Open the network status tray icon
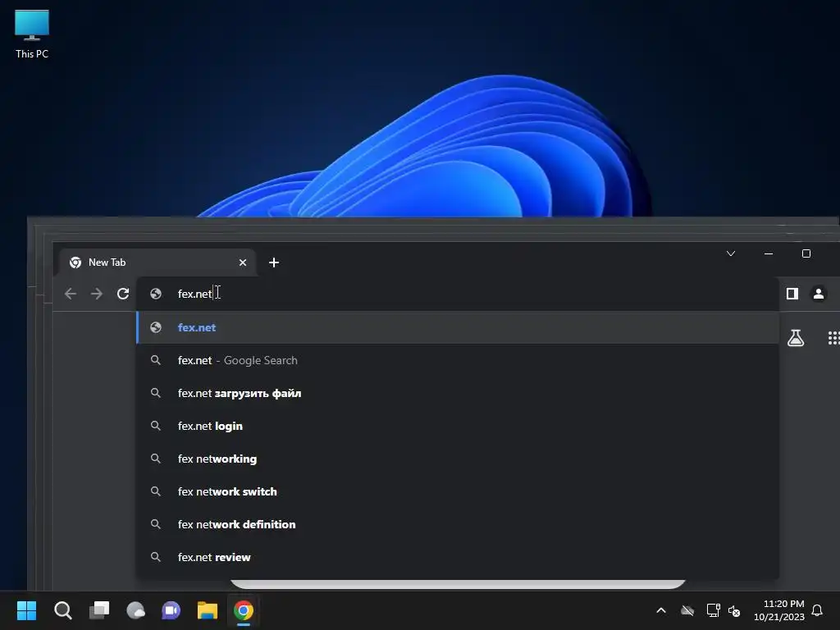The width and height of the screenshot is (840, 630). 713,610
